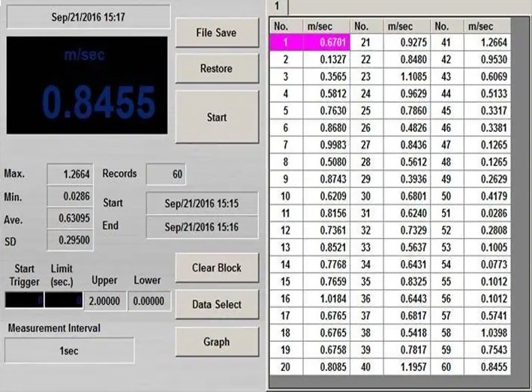Click the date field Sep/21/2016 15:17
Viewport: 532px width, 392px height.
click(88, 16)
